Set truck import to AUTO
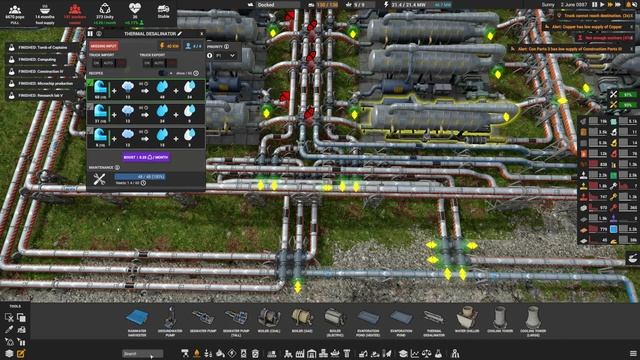 [108, 63]
